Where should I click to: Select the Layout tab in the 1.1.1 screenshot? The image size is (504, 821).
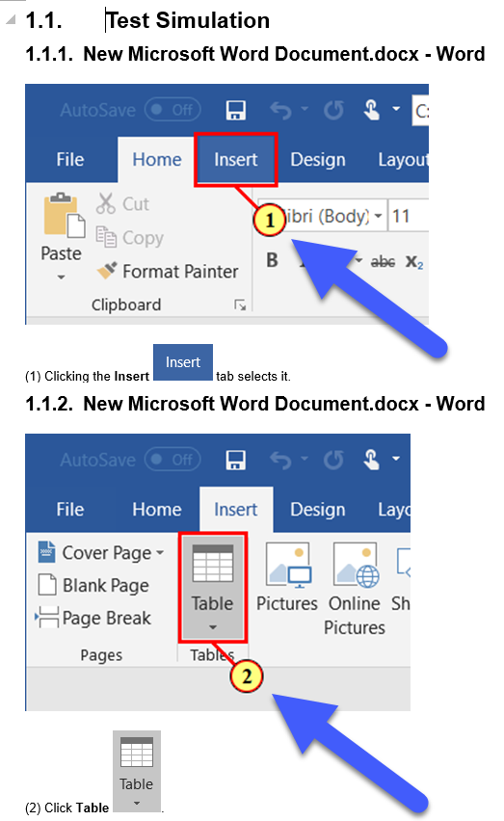coord(403,159)
